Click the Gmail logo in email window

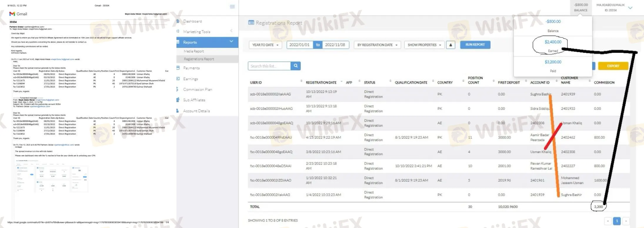[x=18, y=14]
